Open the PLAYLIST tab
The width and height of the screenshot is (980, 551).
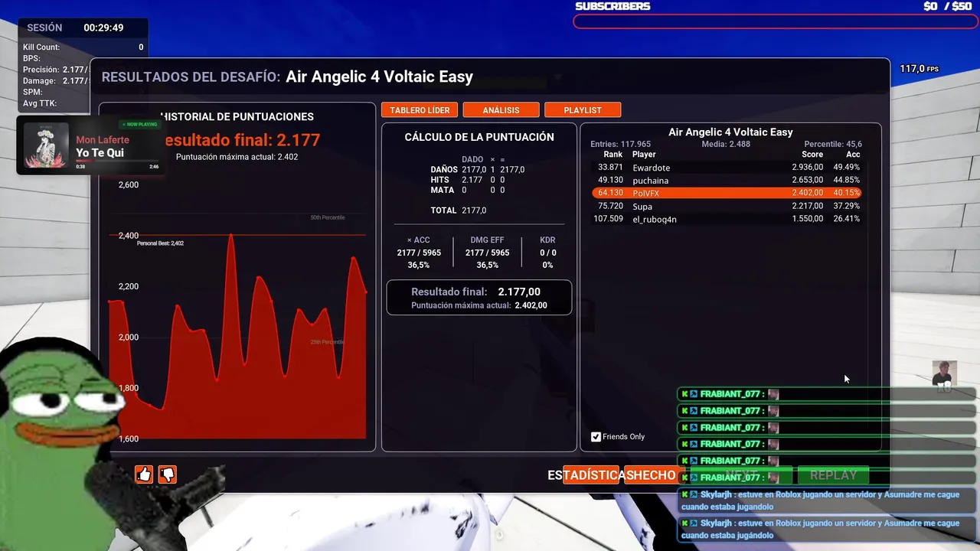[x=583, y=110]
